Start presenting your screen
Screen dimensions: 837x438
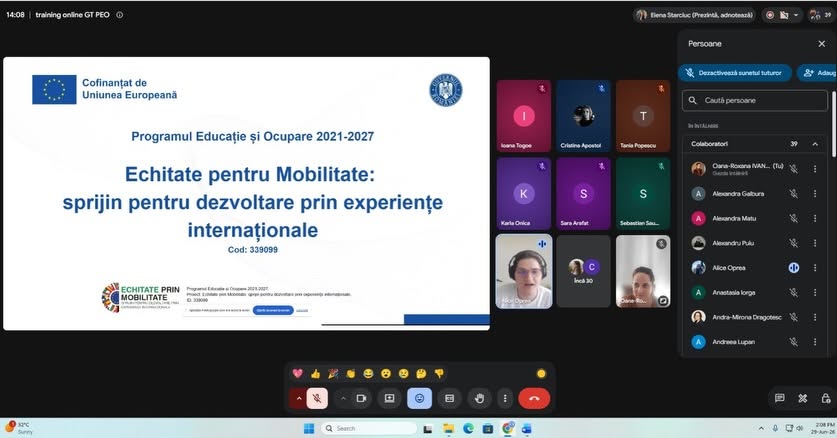[x=390, y=399]
